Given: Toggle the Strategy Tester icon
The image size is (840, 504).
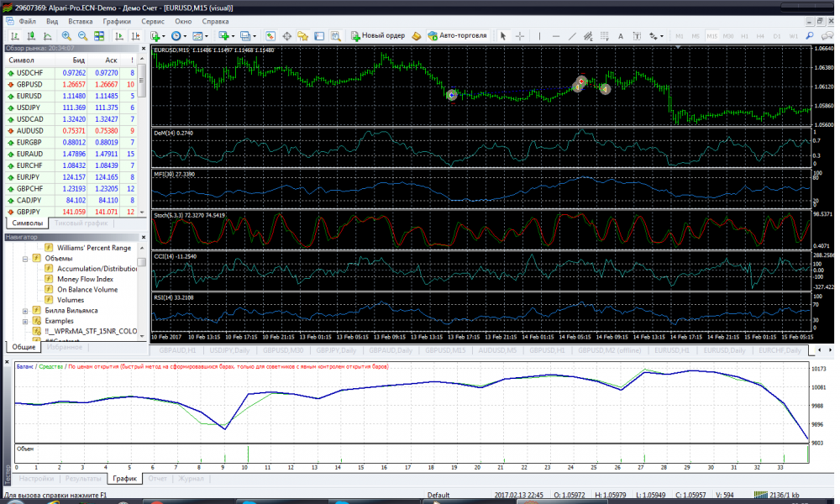Looking at the screenshot, I should point(335,36).
